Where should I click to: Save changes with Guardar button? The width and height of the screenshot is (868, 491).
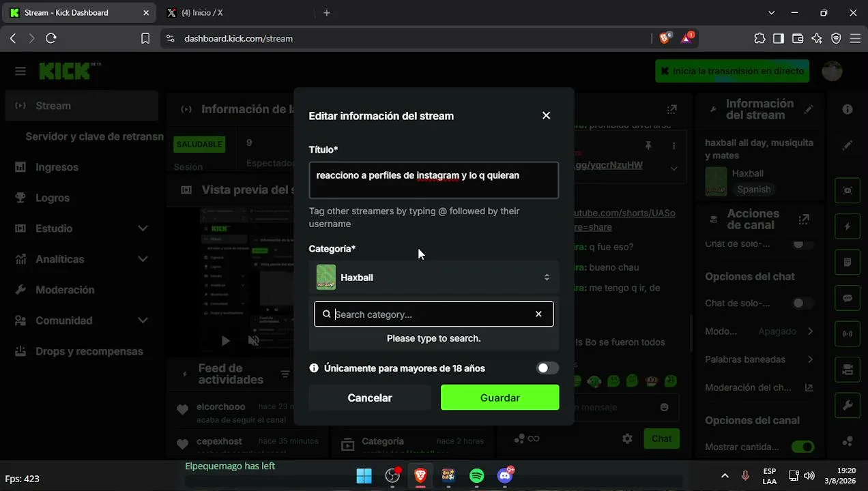[500, 398]
